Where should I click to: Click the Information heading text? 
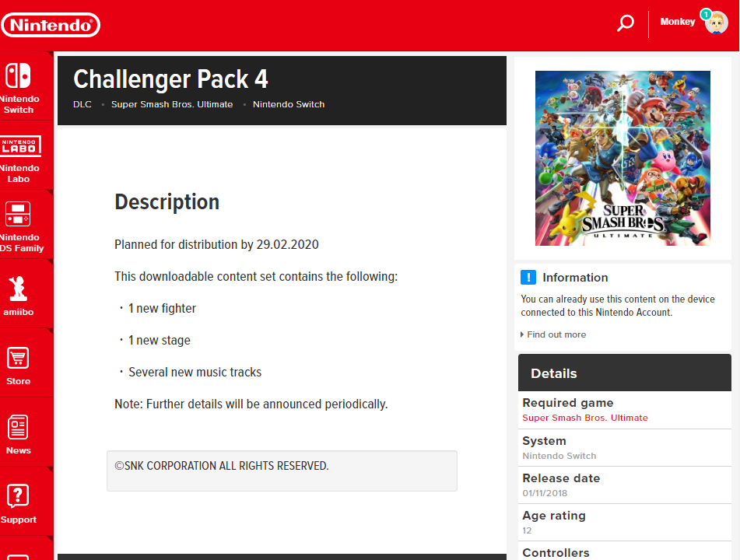click(x=575, y=278)
